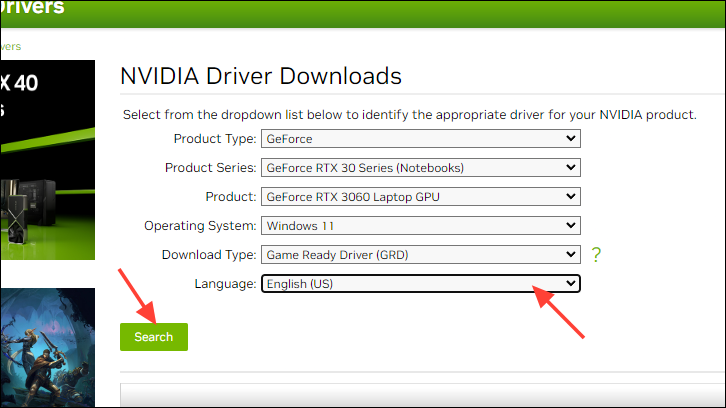Click the Product Type label text

[215, 139]
